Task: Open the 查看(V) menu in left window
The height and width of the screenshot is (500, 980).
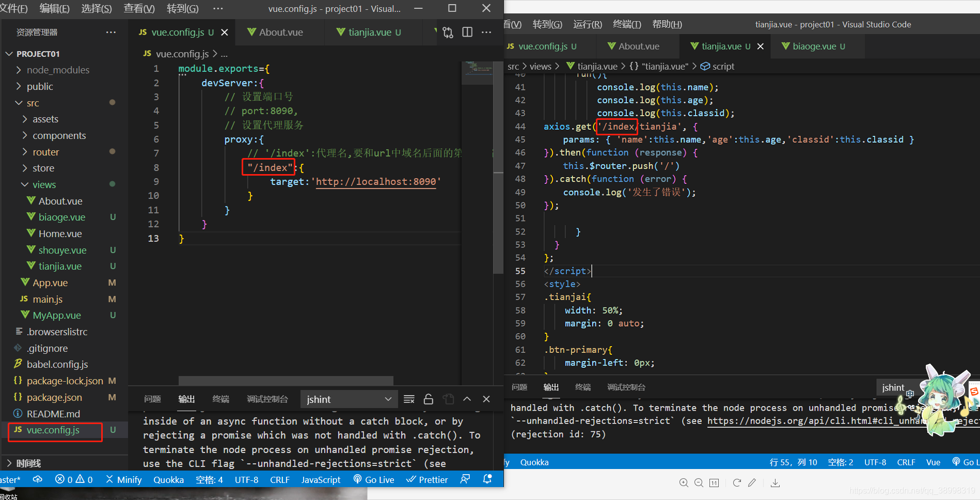Action: pyautogui.click(x=139, y=8)
